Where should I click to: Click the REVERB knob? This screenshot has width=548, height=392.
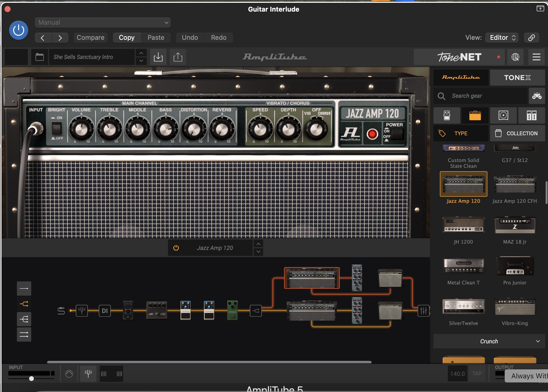click(x=222, y=129)
